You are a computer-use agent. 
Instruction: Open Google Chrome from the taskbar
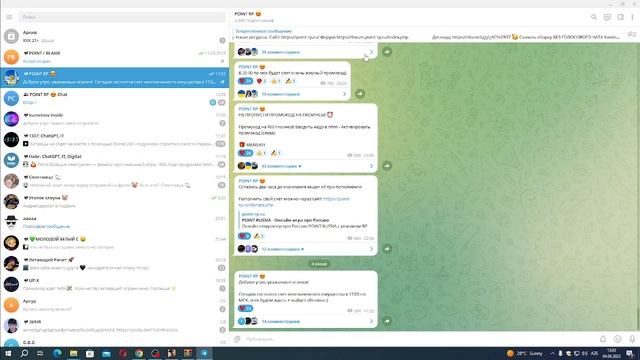(x=139, y=353)
